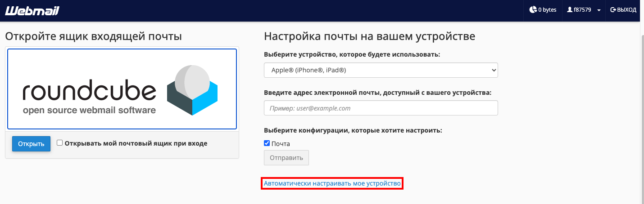Uncheck the Почта configuration checkbox
Screen dimensions: 644x204
[x=267, y=143]
